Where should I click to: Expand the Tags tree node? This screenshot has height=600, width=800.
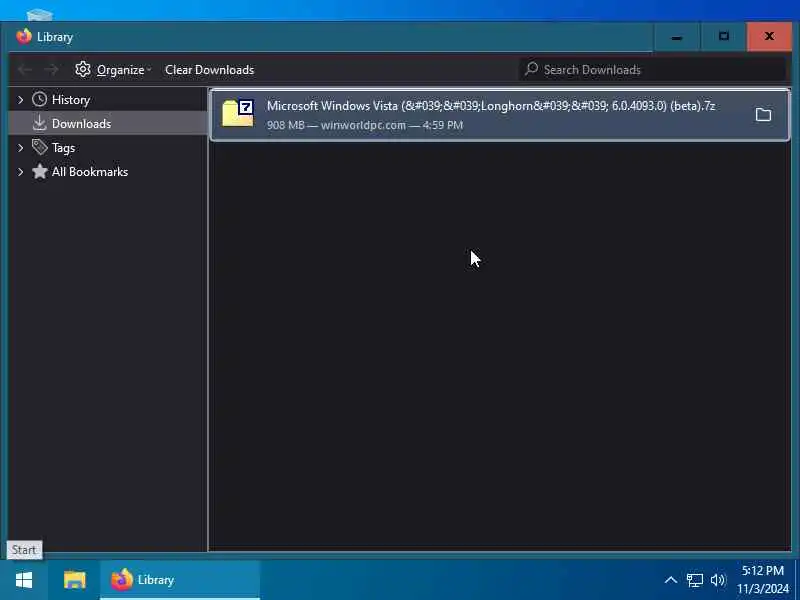(20, 147)
